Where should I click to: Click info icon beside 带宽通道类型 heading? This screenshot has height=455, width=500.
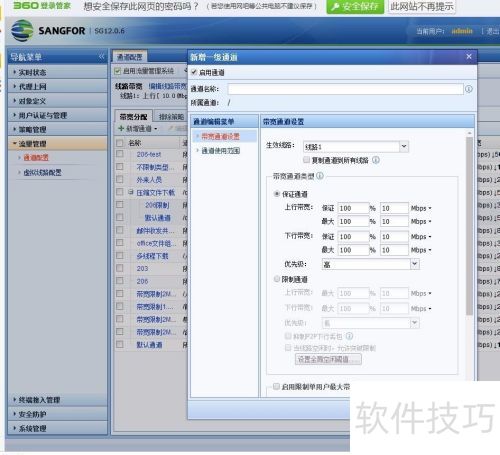320,176
